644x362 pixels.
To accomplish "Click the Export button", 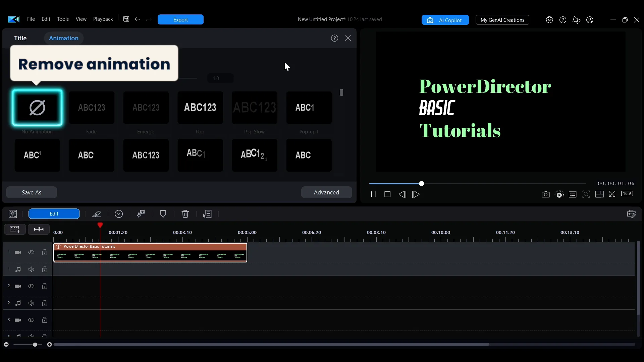I will coord(180,20).
